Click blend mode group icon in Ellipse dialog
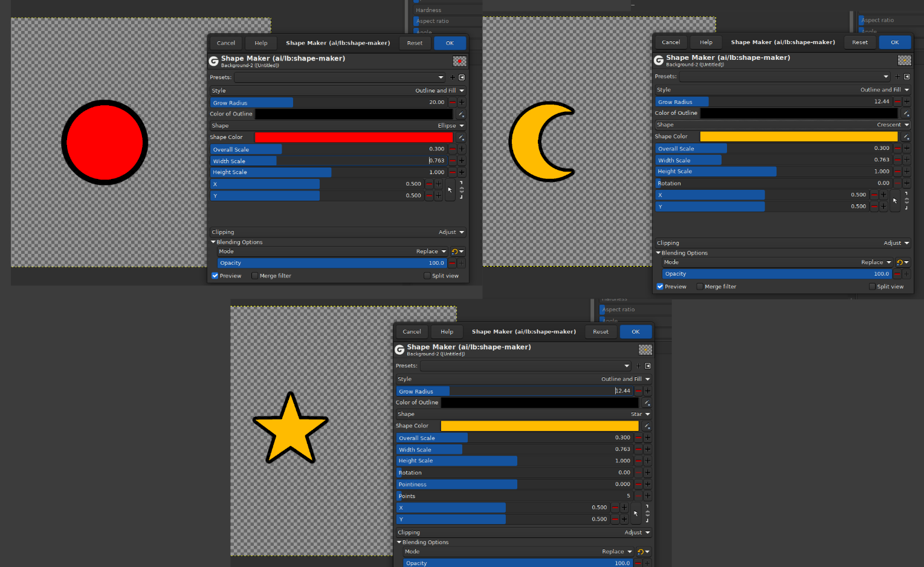Image resolution: width=924 pixels, height=567 pixels. tap(457, 251)
